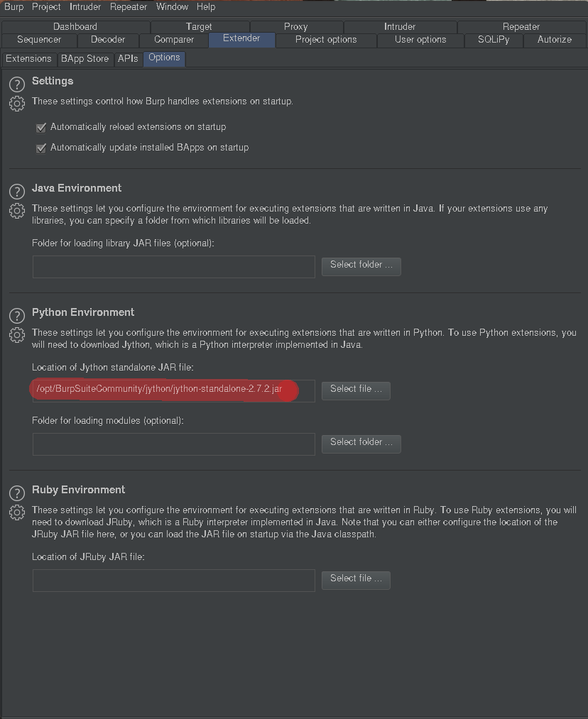Switch to the BApp Store tab

(85, 58)
